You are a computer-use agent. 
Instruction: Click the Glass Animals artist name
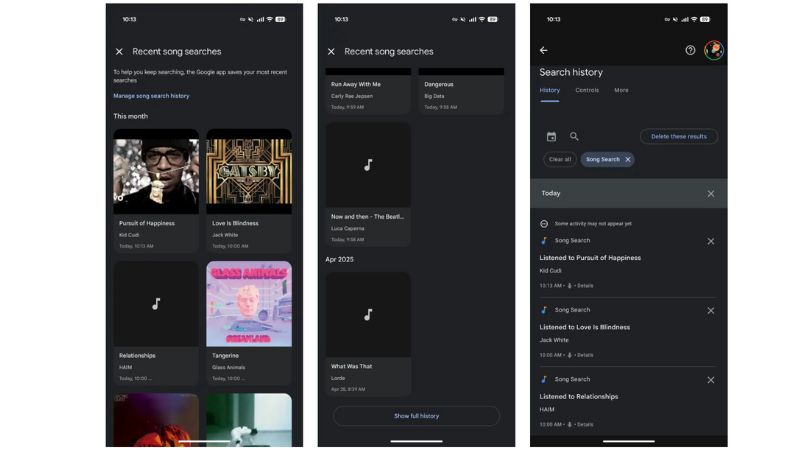229,367
